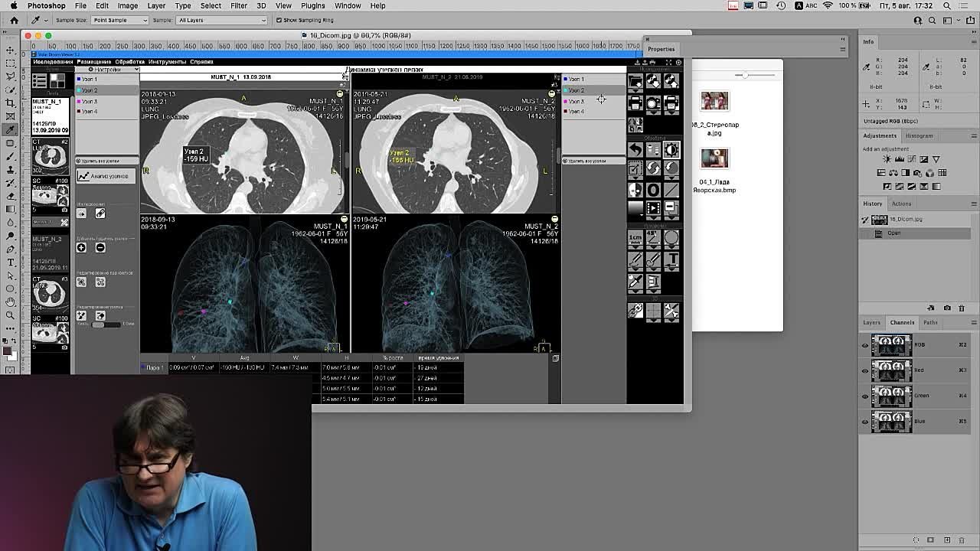The width and height of the screenshot is (980, 551).
Task: Add a Levels adjustment
Action: coord(900,159)
